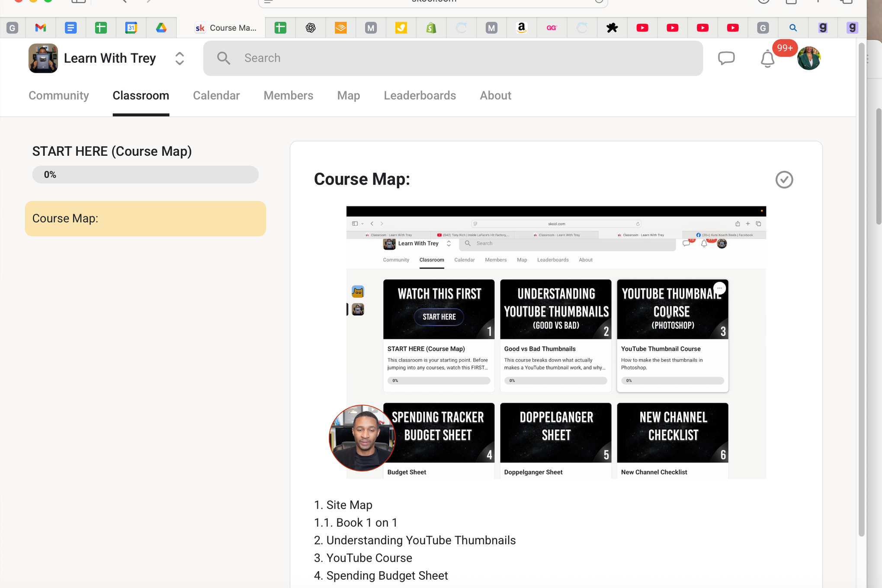Click the 0% course progress bar

[x=145, y=174]
